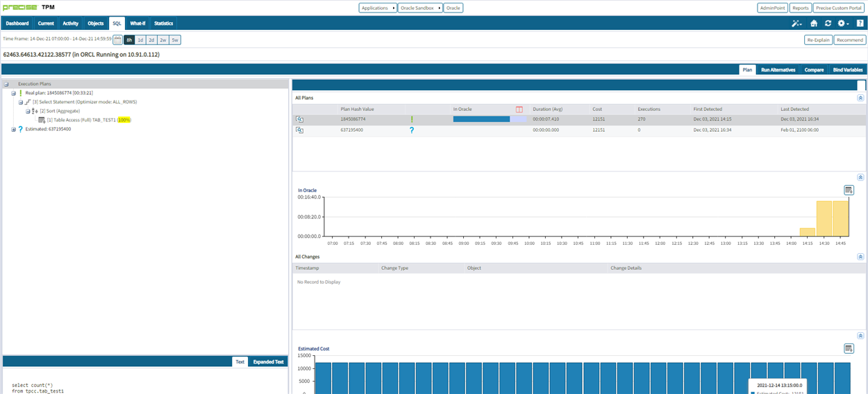The width and height of the screenshot is (868, 394).
Task: Click the In Oracle column legend icon
Action: click(519, 109)
